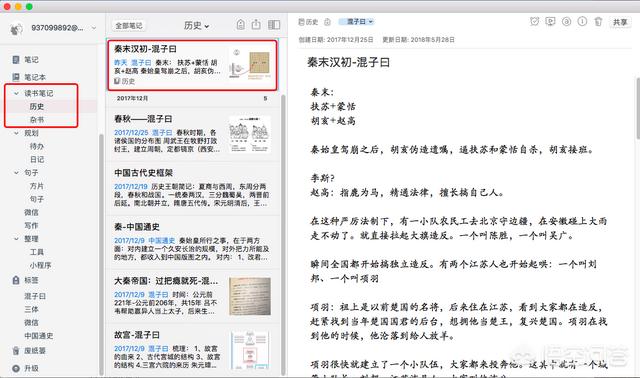Viewport: 640px width, 378px height.
Task: Select the 小程序 notebook in sidebar
Action: (x=40, y=265)
